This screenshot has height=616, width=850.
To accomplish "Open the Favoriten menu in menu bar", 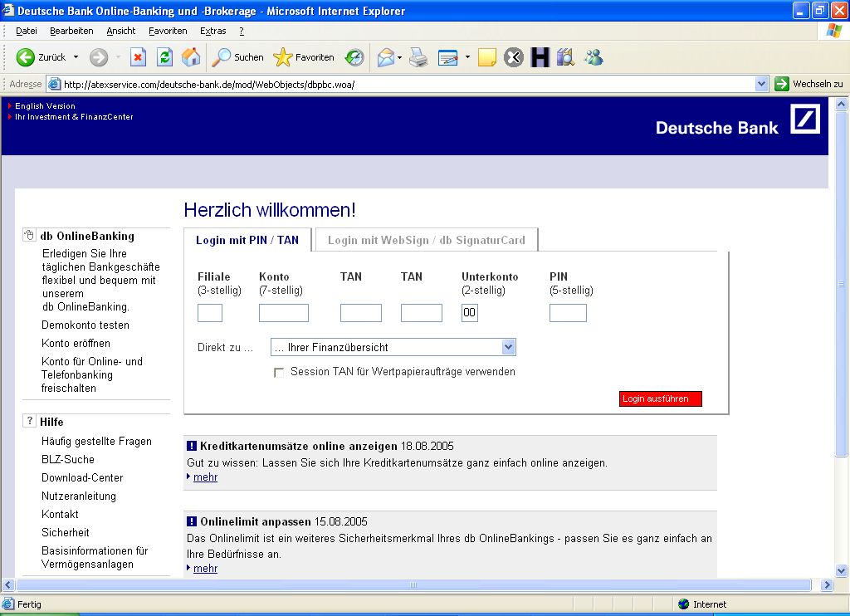I will (168, 31).
